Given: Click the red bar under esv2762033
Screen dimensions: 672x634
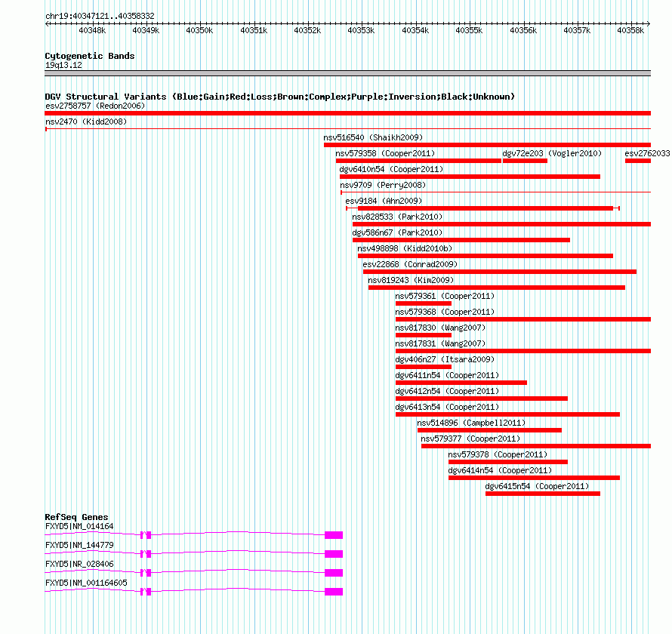Looking at the screenshot, I should (x=638, y=161).
